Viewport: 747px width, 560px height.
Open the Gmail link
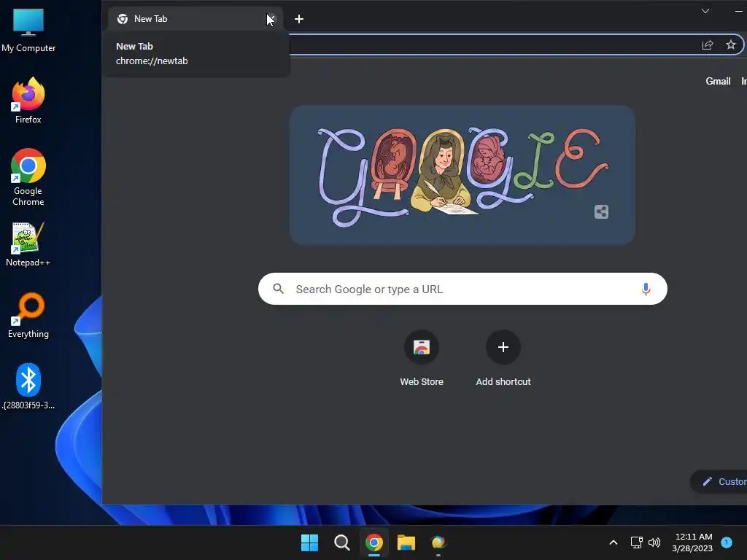click(x=718, y=82)
